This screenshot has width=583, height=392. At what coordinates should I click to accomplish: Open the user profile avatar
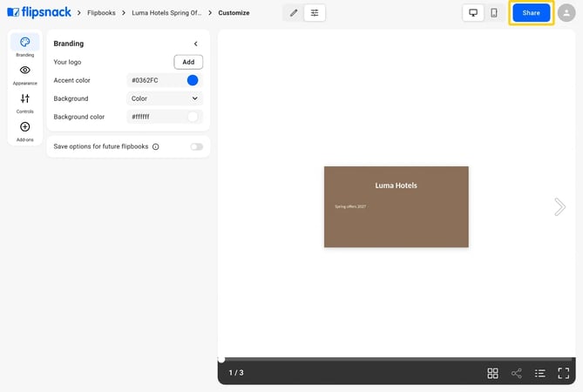coord(566,13)
